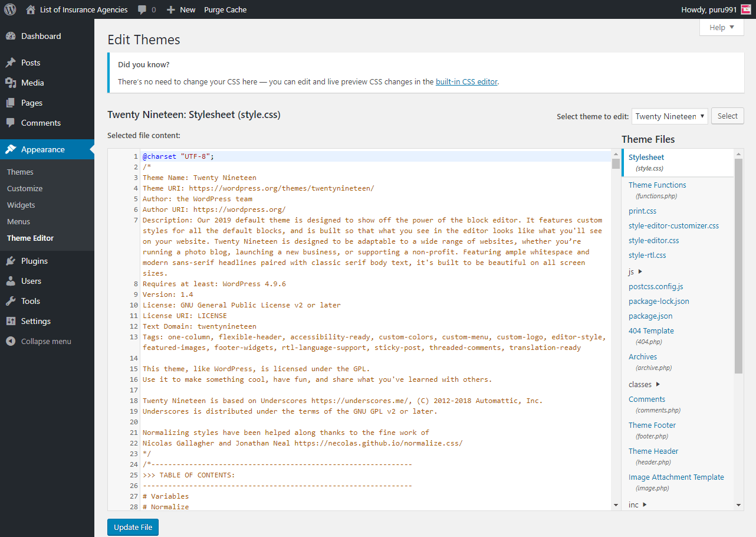Open Stylesheet (style.css) file

[677, 162]
